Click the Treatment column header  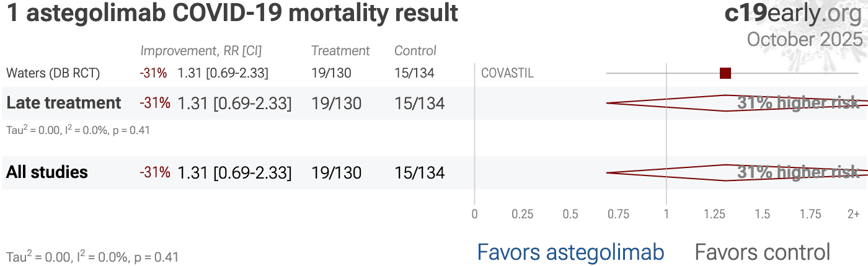click(x=340, y=51)
